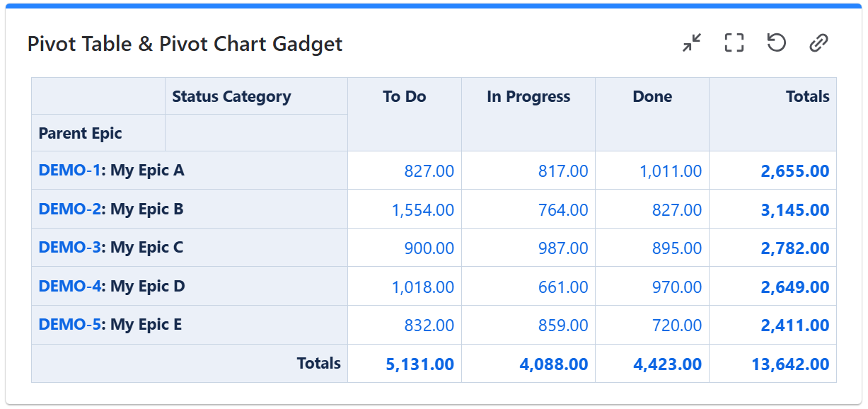Open the DEMO-2 epic link
868x409 pixels.
[70, 209]
